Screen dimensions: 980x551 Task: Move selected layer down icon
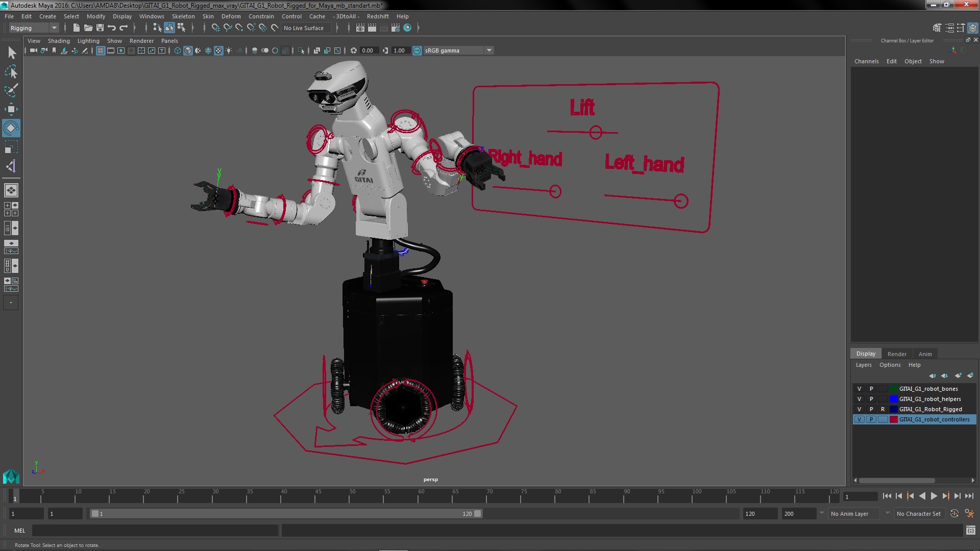[945, 375]
